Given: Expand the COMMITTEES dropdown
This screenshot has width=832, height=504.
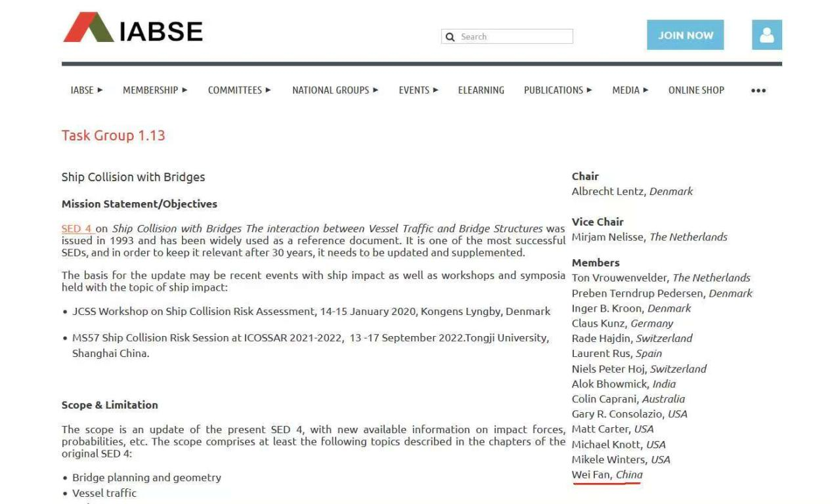Looking at the screenshot, I should click(239, 91).
